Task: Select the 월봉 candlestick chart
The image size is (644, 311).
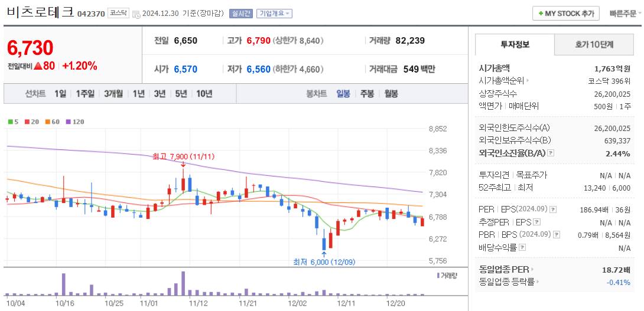Action: point(391,94)
